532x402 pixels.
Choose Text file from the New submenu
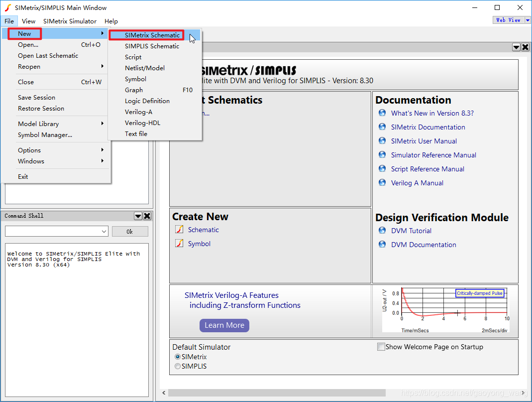point(155,134)
